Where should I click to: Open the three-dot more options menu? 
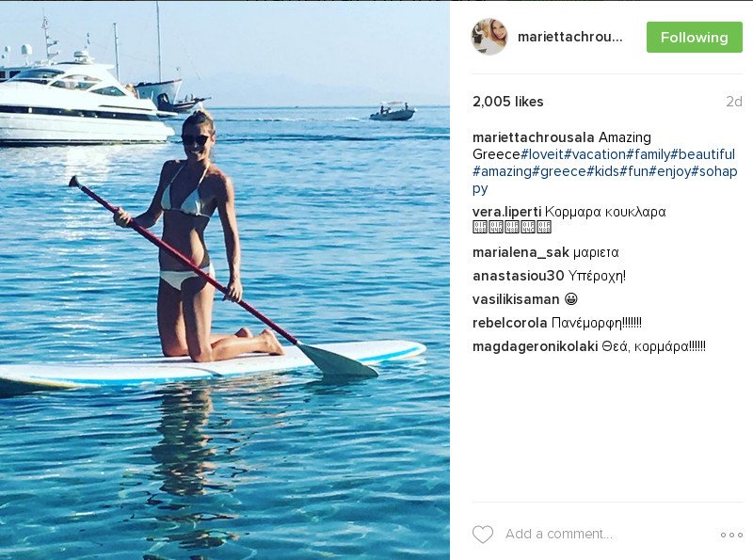coord(731,535)
